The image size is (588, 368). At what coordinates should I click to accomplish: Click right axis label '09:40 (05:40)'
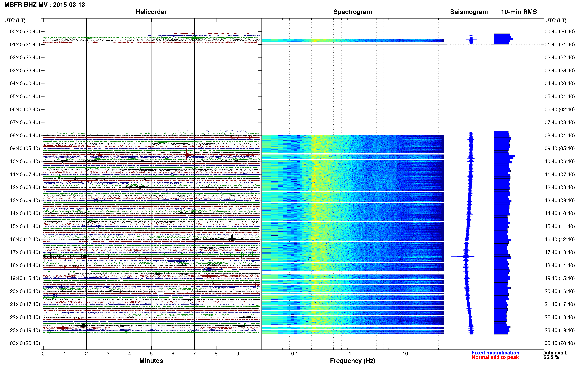[x=560, y=148]
